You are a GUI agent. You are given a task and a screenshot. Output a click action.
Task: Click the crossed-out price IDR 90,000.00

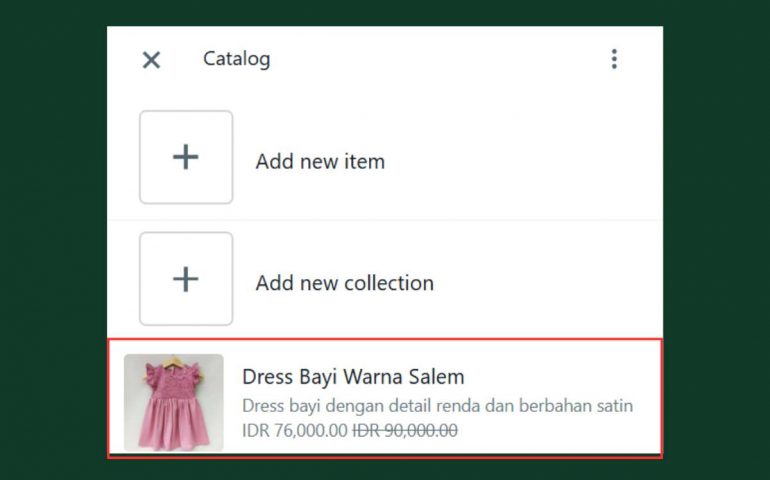[x=405, y=430]
